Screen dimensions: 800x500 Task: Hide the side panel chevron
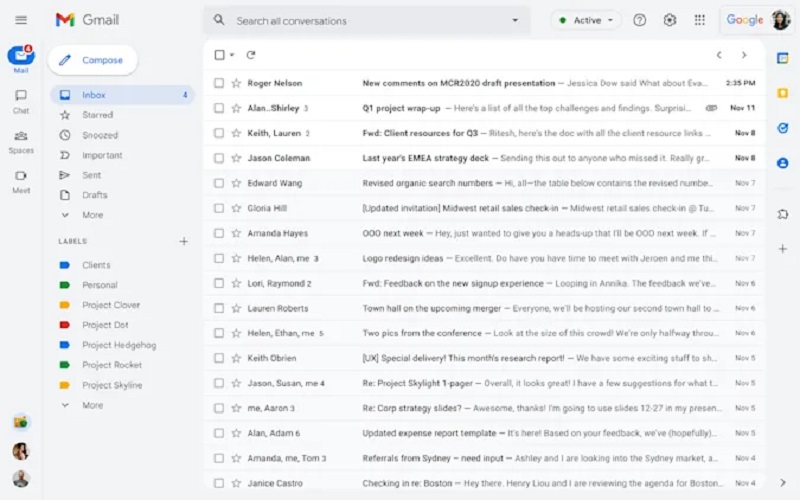pyautogui.click(x=783, y=483)
